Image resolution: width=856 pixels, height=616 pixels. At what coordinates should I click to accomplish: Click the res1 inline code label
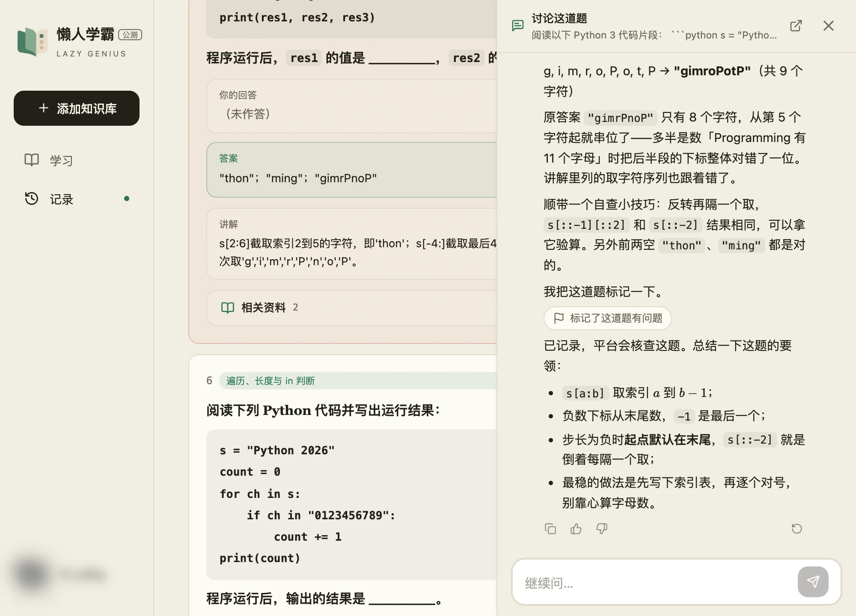pyautogui.click(x=304, y=58)
